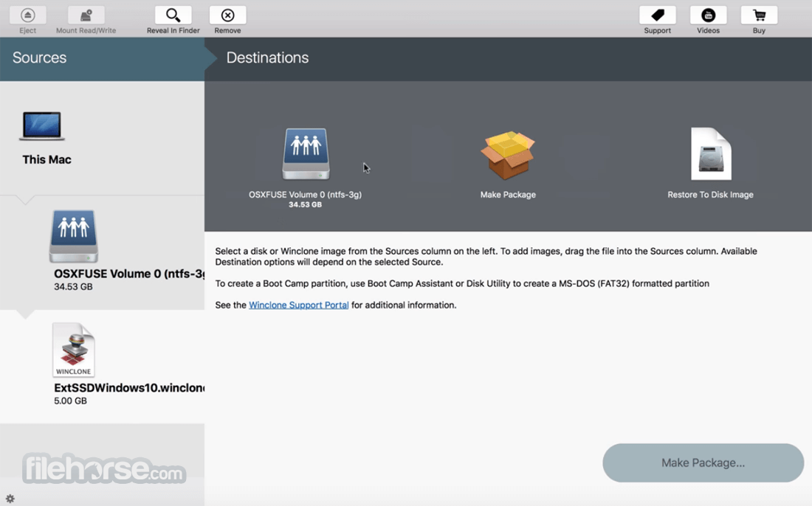This screenshot has height=506, width=812.
Task: Click the OSXFUSE Volume 0 destination label
Action: 305,195
